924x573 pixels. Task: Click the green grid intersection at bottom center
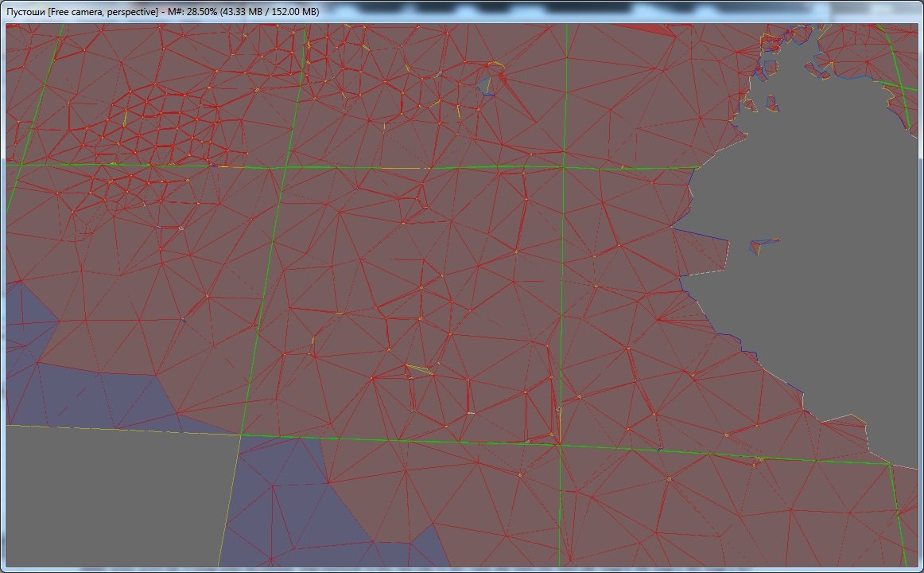pyautogui.click(x=559, y=445)
